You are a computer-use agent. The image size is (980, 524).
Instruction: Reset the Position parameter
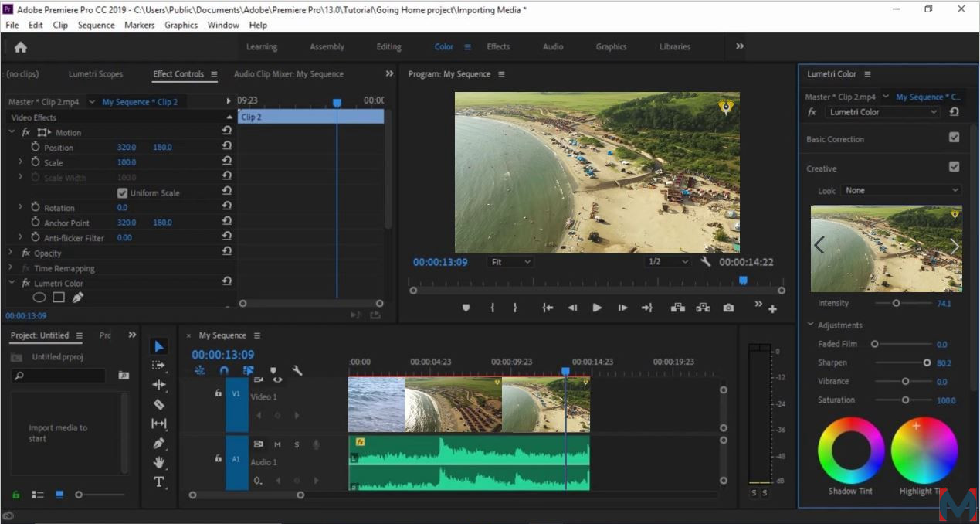(x=227, y=147)
